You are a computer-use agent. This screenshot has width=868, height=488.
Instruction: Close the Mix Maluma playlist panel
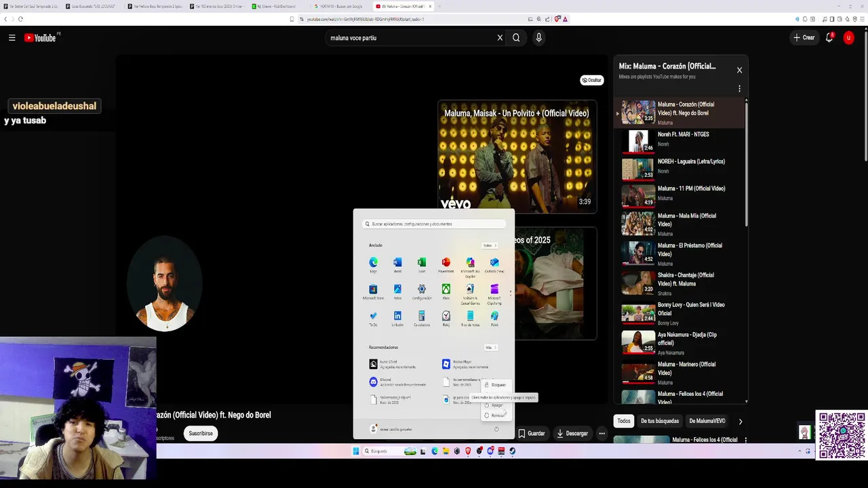pyautogui.click(x=739, y=70)
